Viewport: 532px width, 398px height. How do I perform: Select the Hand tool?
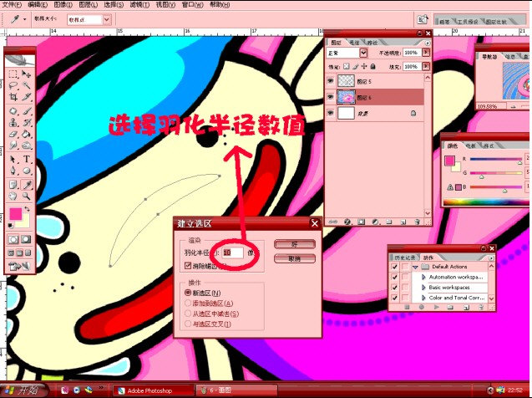(x=13, y=196)
